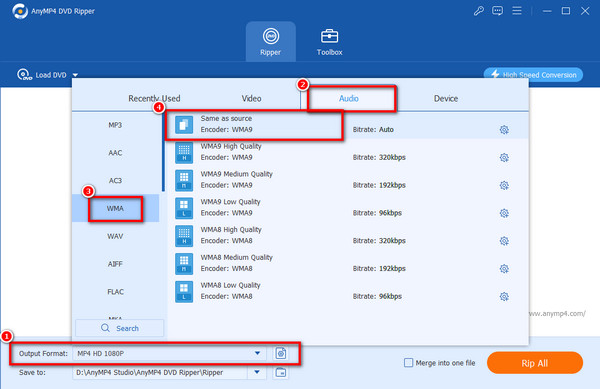Choose the 'WMA9 Medium Quality' profile name
600x389 pixels.
(236, 174)
